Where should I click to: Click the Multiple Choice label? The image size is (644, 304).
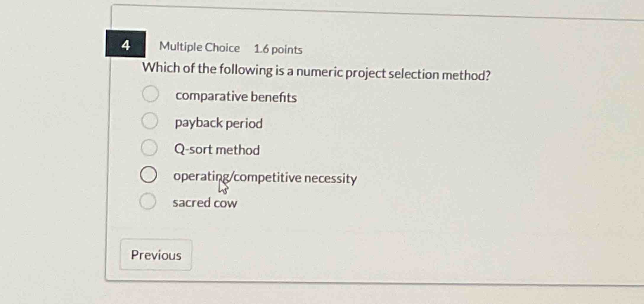tap(199, 47)
